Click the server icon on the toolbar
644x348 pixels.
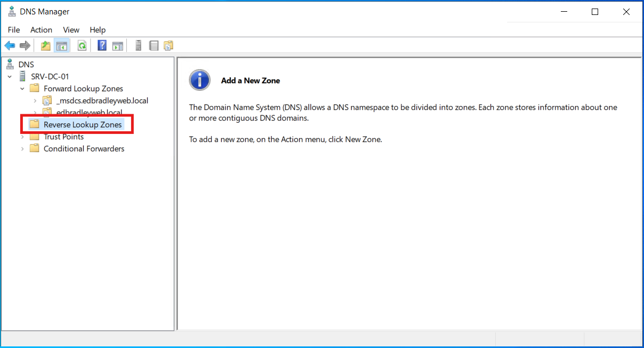138,45
